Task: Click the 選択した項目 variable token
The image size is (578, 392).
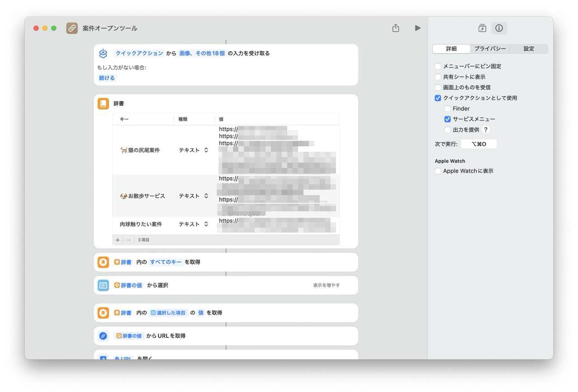Action: [168, 313]
